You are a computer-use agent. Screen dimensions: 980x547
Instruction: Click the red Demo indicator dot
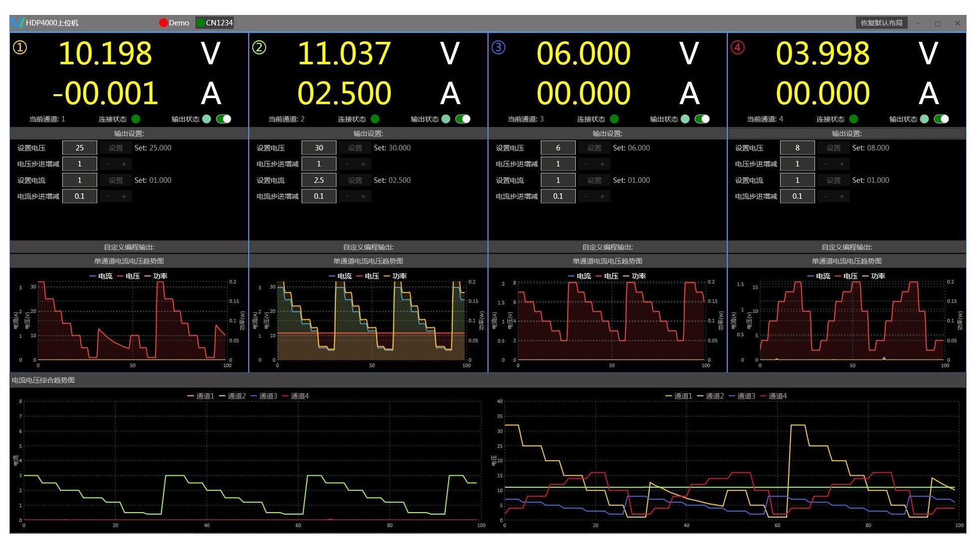pos(163,23)
